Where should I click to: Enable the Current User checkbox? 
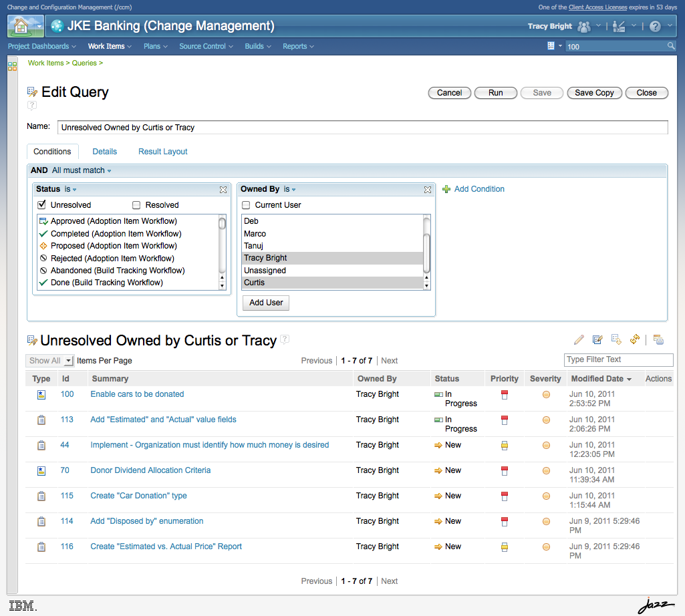246,205
